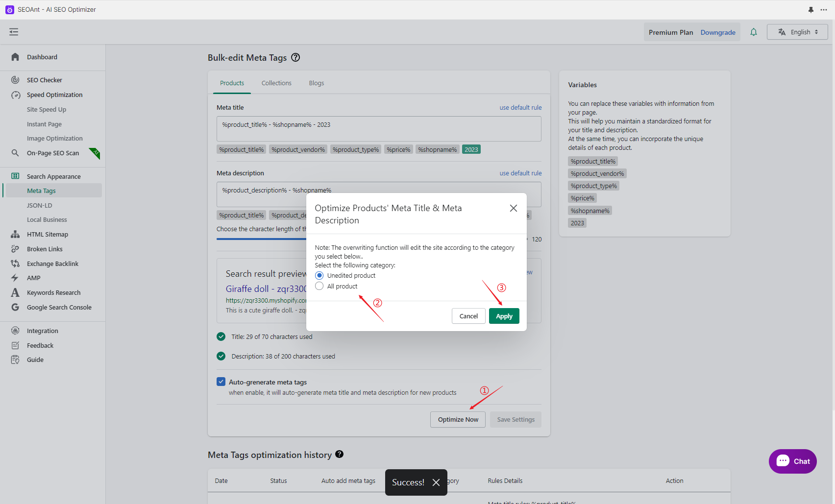Image resolution: width=835 pixels, height=504 pixels.
Task: Click the On-Page SEO Scan magnifier icon
Action: coord(15,153)
